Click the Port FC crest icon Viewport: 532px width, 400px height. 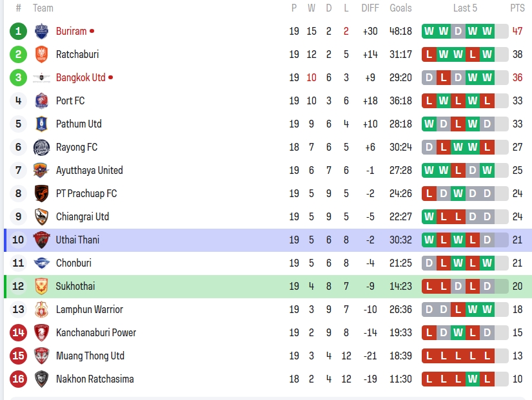point(41,100)
